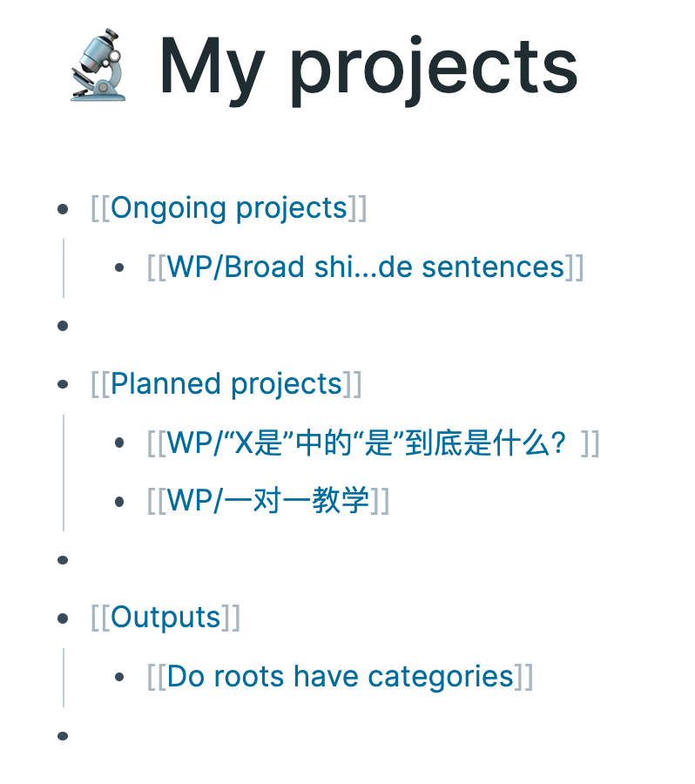The width and height of the screenshot is (695, 784).
Task: Click bullet of WP/一对一教学 block
Action: click(x=119, y=501)
